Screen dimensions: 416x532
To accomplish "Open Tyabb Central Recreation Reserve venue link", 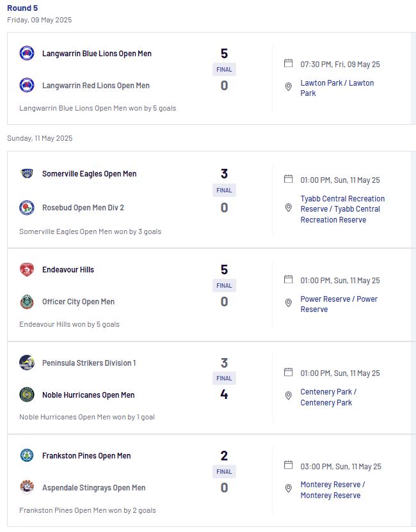I will (342, 209).
